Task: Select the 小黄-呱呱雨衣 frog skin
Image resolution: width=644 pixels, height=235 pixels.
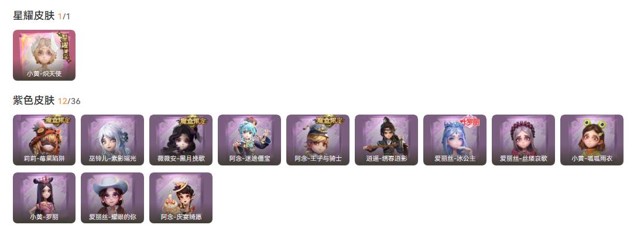Action: [x=592, y=140]
